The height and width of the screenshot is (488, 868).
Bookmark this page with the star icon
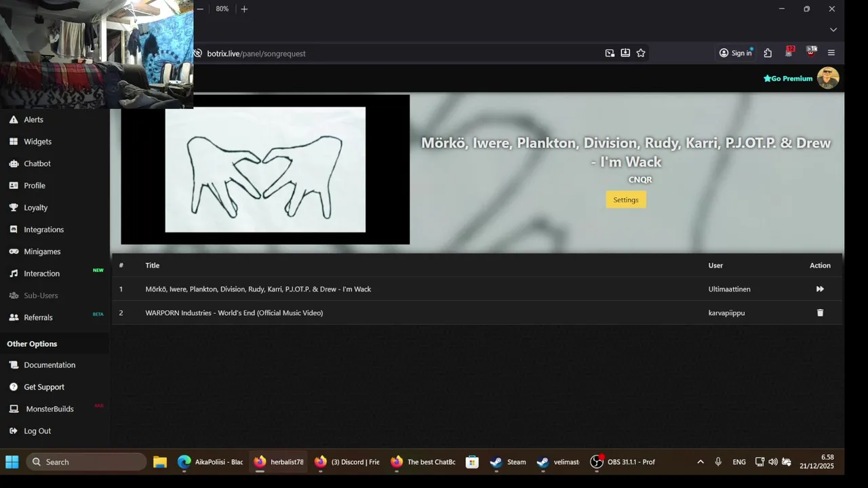pyautogui.click(x=641, y=53)
